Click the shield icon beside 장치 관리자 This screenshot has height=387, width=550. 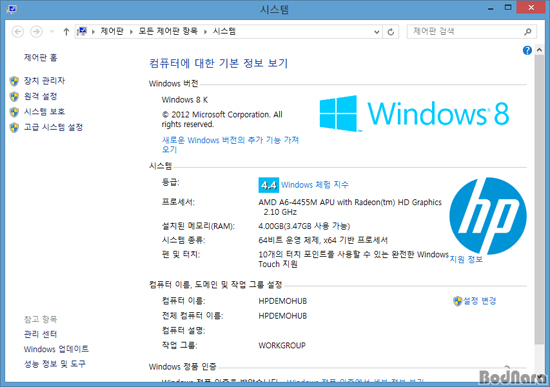coord(14,81)
